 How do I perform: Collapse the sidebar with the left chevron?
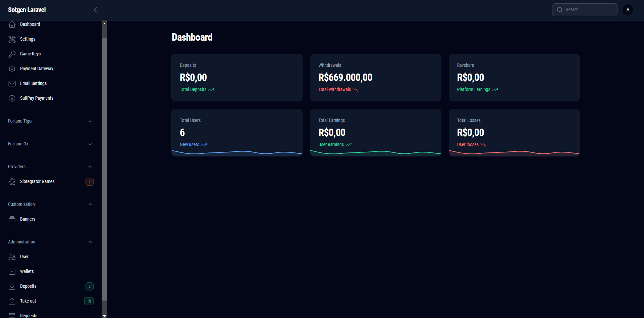tap(95, 10)
